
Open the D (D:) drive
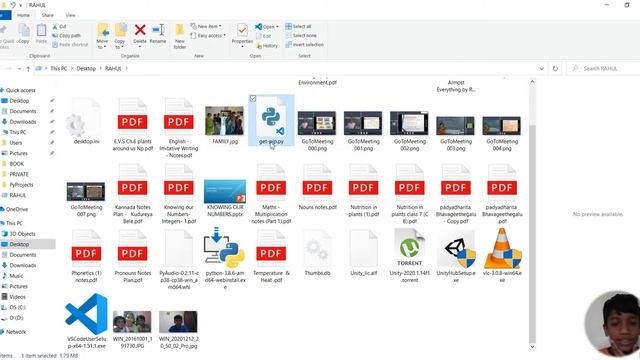coord(16,318)
